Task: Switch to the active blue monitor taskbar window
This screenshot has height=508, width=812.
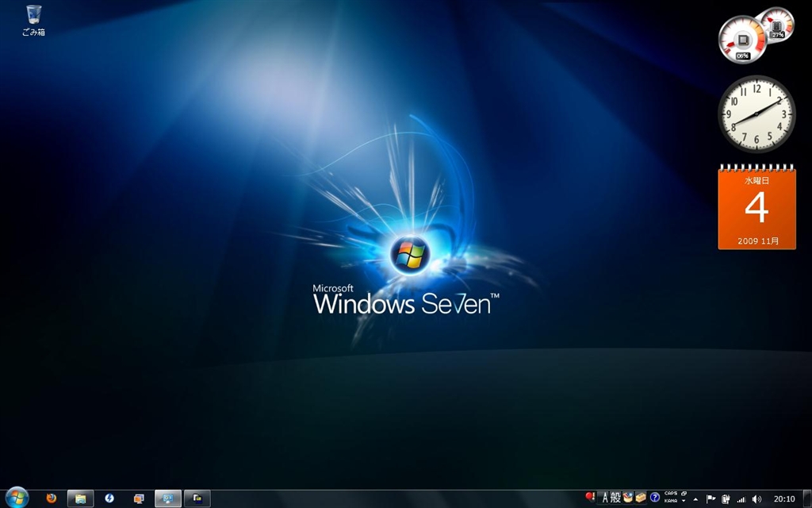Action: tap(168, 498)
